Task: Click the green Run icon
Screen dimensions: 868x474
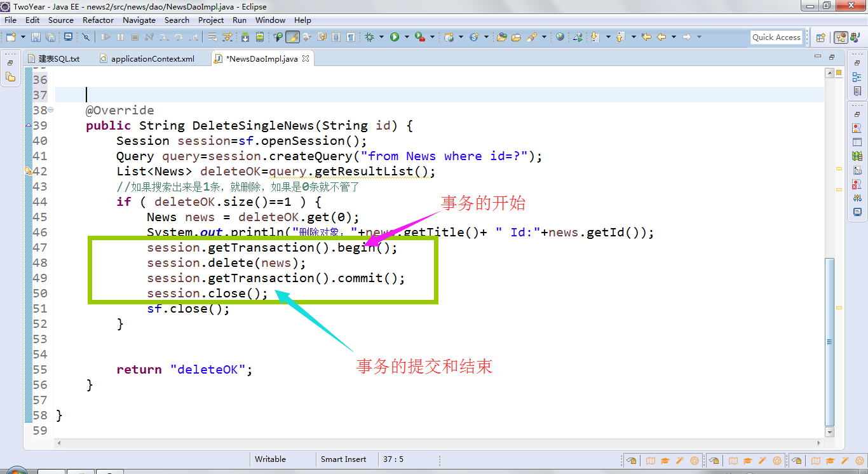Action: pos(395,37)
